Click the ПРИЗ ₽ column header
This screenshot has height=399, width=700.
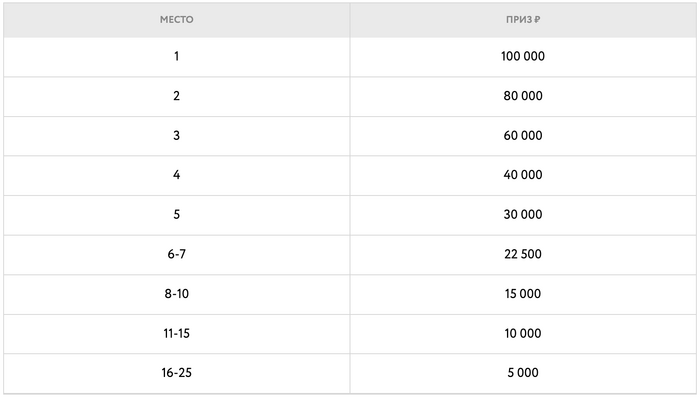point(523,20)
